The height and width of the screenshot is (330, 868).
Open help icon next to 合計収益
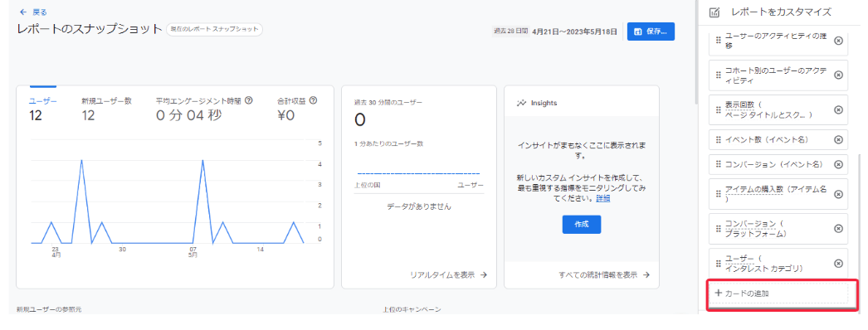[313, 100]
